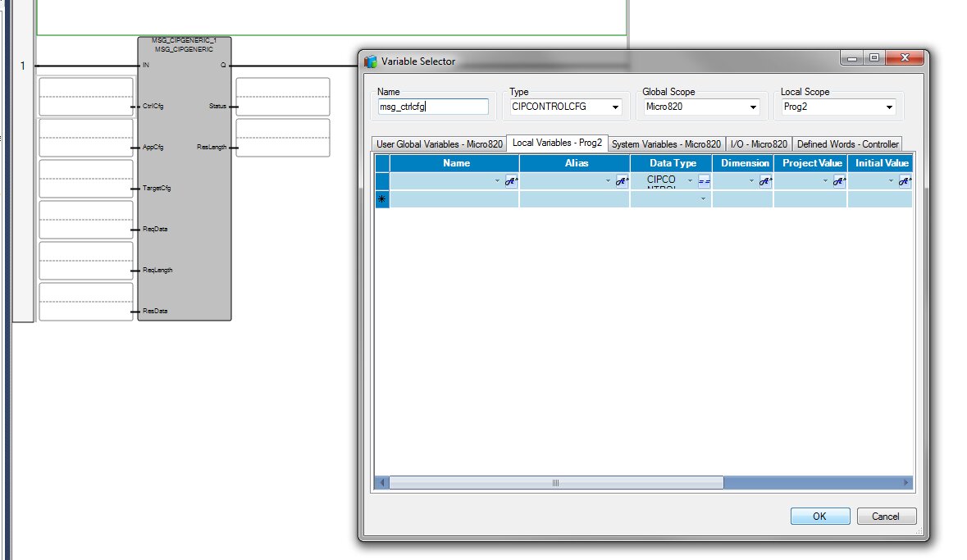Open the new row Data Type dropdown
Viewport: 967px width, 560px height.
[x=703, y=199]
